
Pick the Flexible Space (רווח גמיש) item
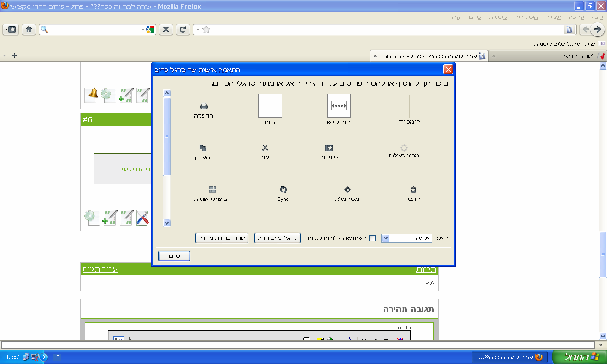(339, 106)
